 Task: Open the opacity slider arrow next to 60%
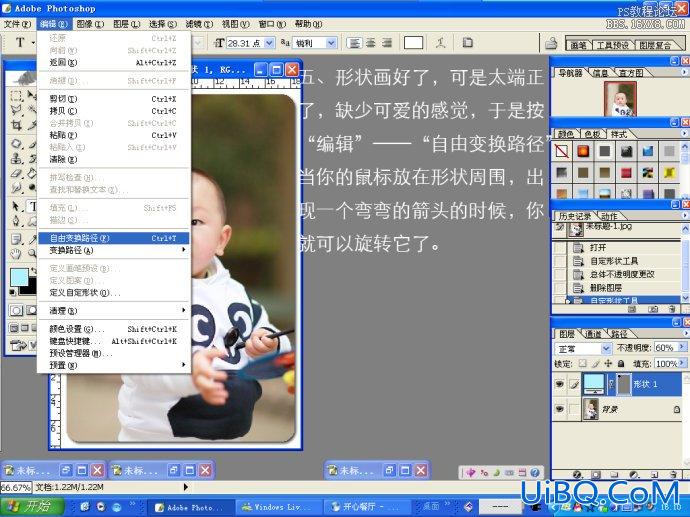point(682,347)
